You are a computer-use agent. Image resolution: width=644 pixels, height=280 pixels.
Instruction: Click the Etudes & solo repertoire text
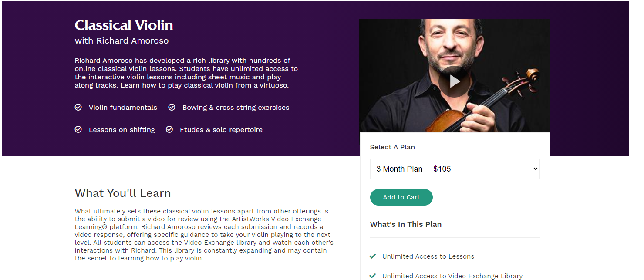(x=221, y=130)
